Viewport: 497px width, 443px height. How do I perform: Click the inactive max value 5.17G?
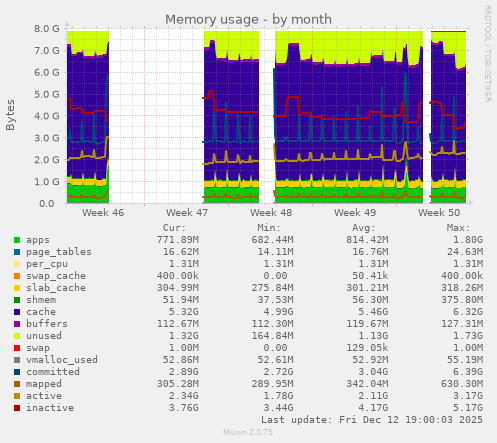(x=468, y=408)
